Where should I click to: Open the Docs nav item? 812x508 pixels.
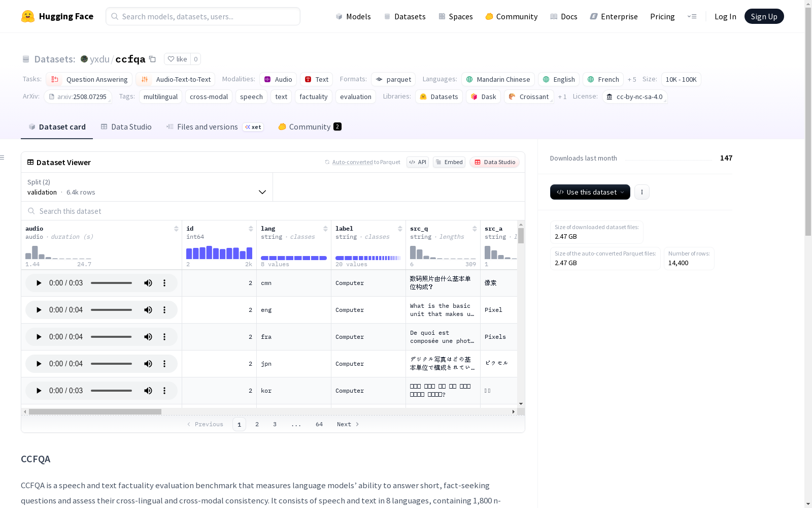[x=564, y=16]
